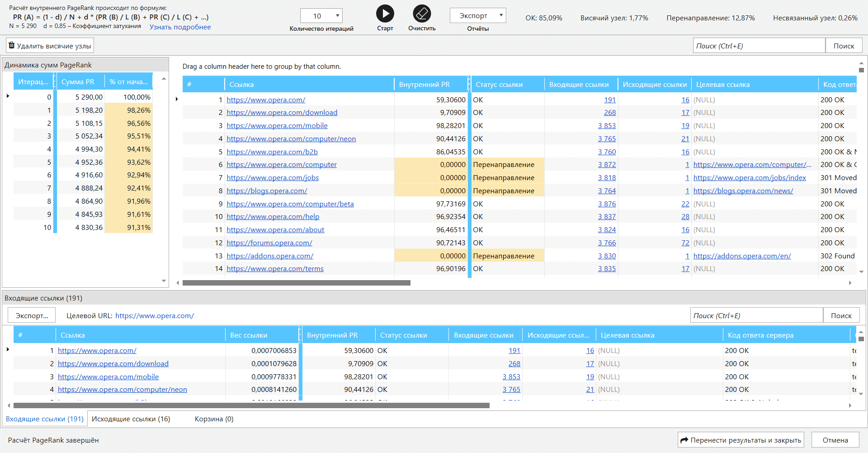Open https://www.opera.com/mobile link in main table
Image resolution: width=868 pixels, height=453 pixels.
point(277,126)
